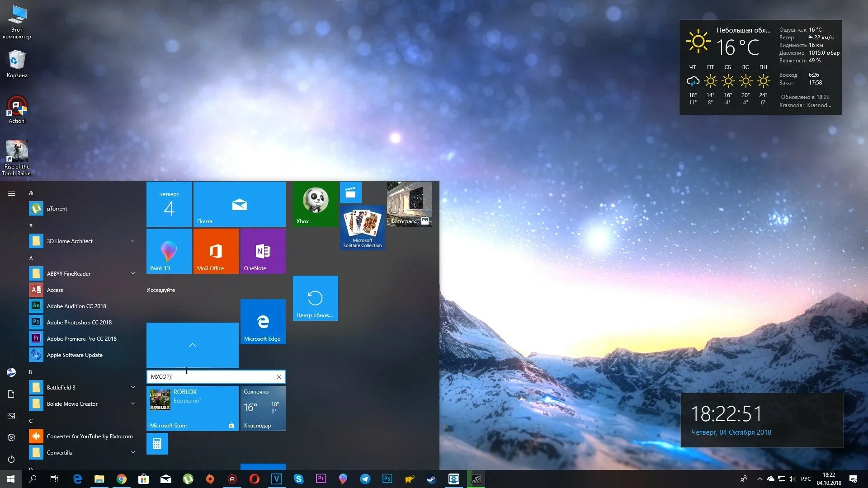
Task: Click the Start menu hamburger expand button
Action: pyautogui.click(x=11, y=194)
